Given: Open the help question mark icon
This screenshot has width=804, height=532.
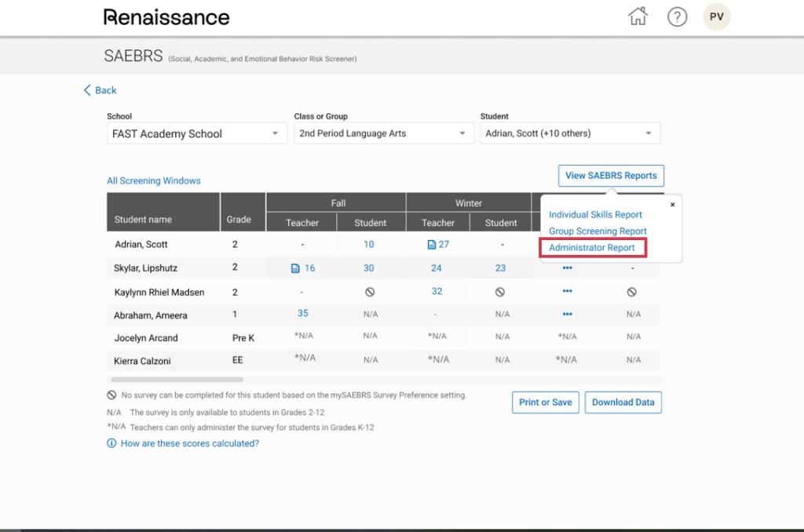Looking at the screenshot, I should (677, 16).
